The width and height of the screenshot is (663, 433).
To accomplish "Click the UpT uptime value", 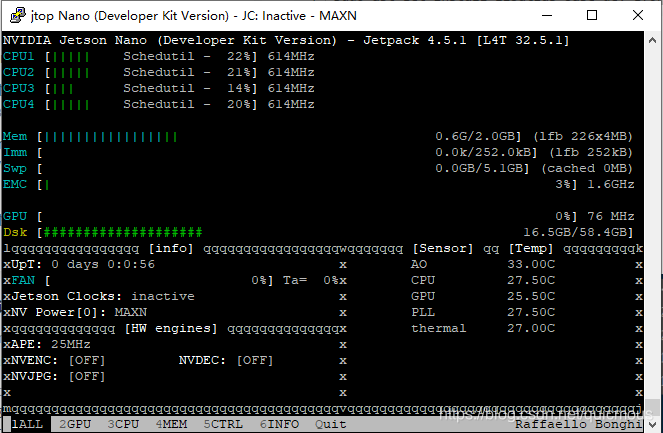I will click(x=103, y=265).
